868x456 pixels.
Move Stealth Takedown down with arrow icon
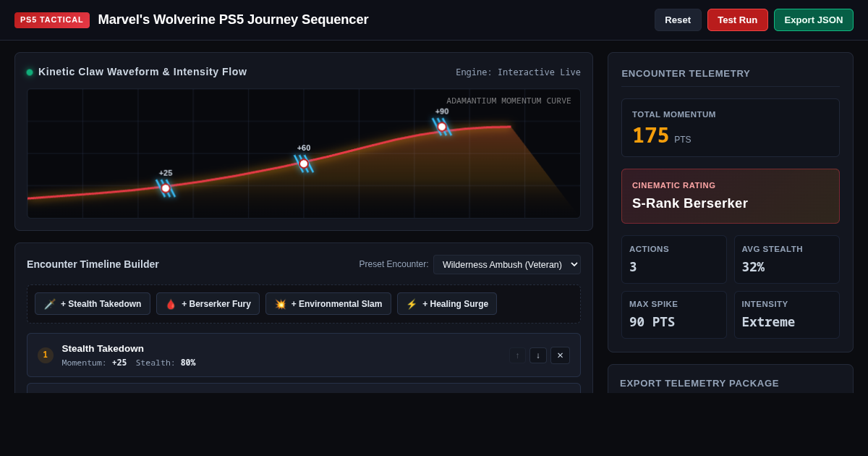[x=538, y=355]
